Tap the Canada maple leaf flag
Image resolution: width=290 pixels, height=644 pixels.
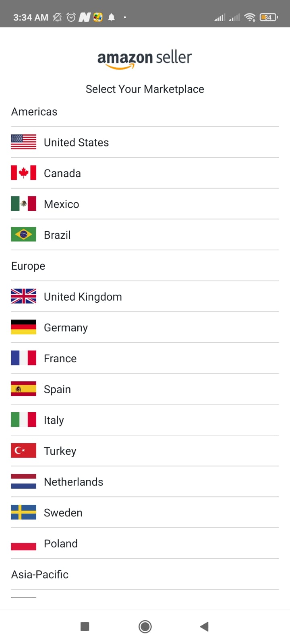[23, 173]
